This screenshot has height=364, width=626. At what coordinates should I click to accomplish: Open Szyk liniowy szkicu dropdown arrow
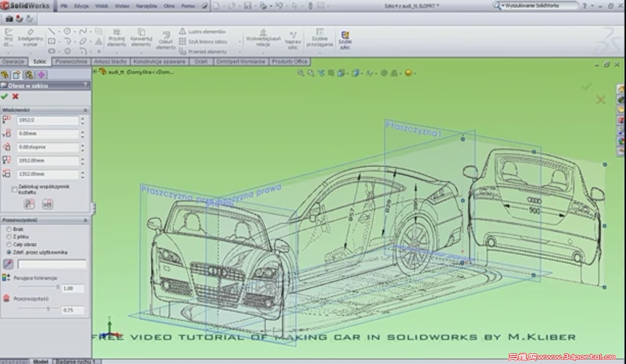pyautogui.click(x=239, y=42)
